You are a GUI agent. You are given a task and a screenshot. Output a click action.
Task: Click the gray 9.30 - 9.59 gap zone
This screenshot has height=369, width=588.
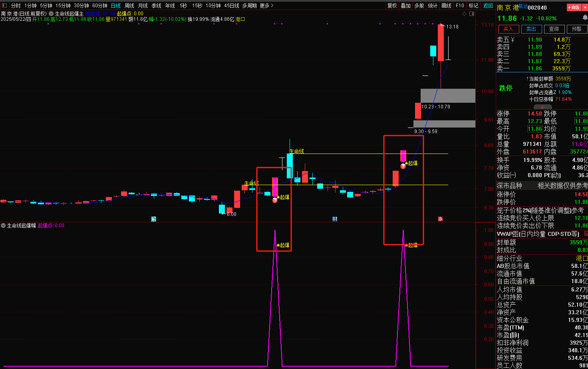444,124
